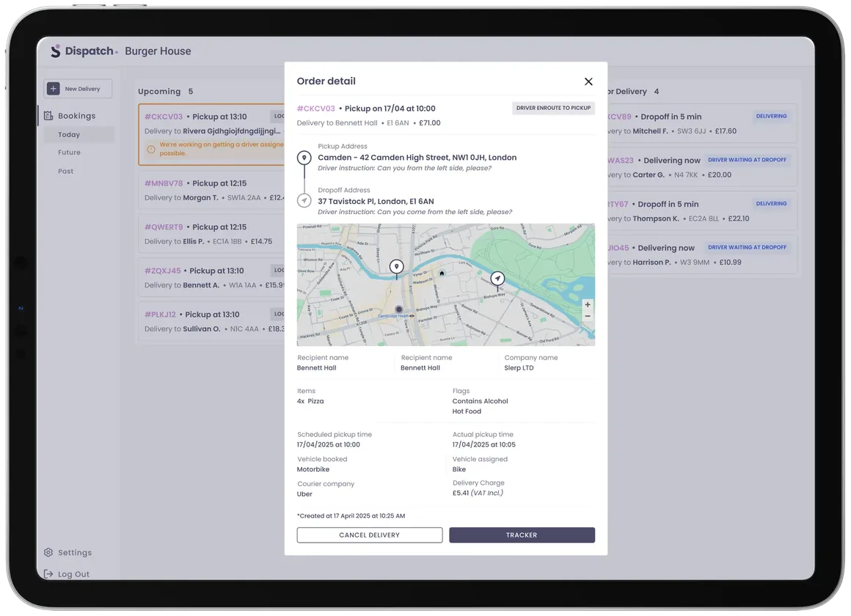Click 'Created at 17 April 2025 at 10:25 AM'
The image size is (851, 616).
(351, 516)
